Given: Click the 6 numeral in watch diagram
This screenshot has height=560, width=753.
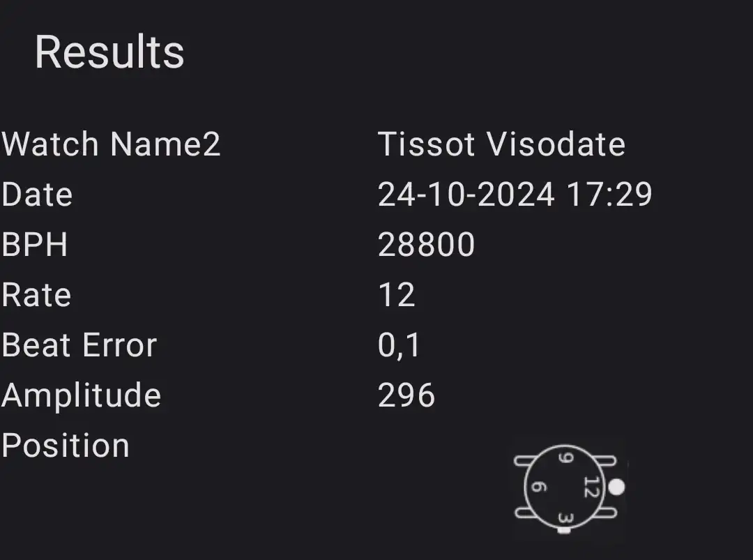Looking at the screenshot, I should (539, 487).
